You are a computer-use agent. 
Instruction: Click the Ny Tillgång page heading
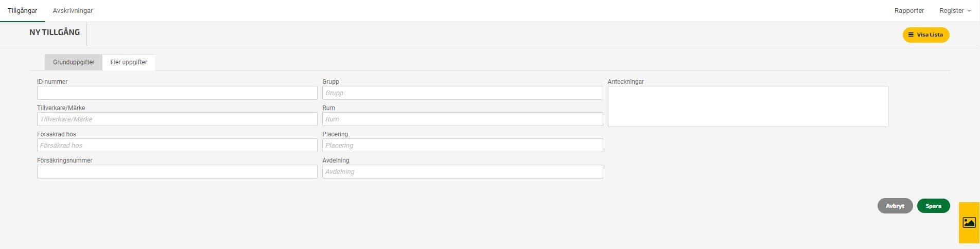[55, 32]
